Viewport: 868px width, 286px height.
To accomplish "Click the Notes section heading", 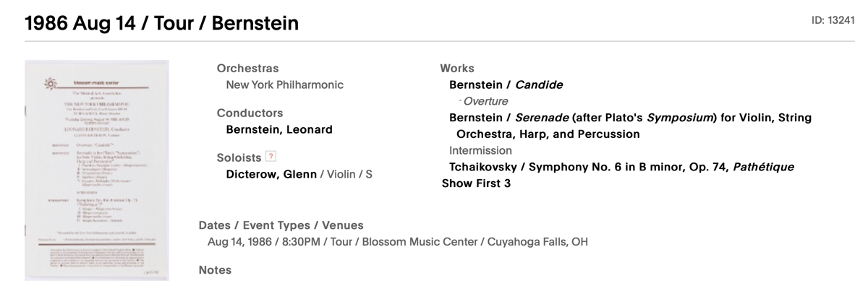I will pyautogui.click(x=215, y=269).
